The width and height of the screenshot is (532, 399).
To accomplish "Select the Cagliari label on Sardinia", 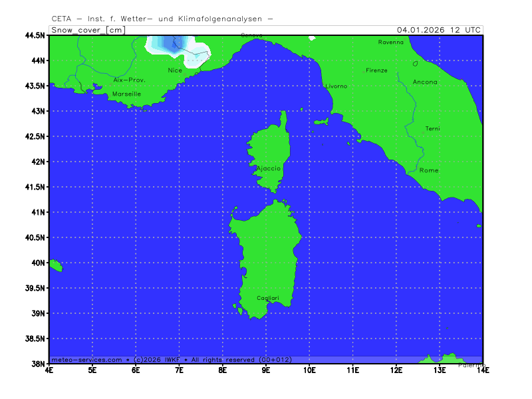I will [x=268, y=298].
